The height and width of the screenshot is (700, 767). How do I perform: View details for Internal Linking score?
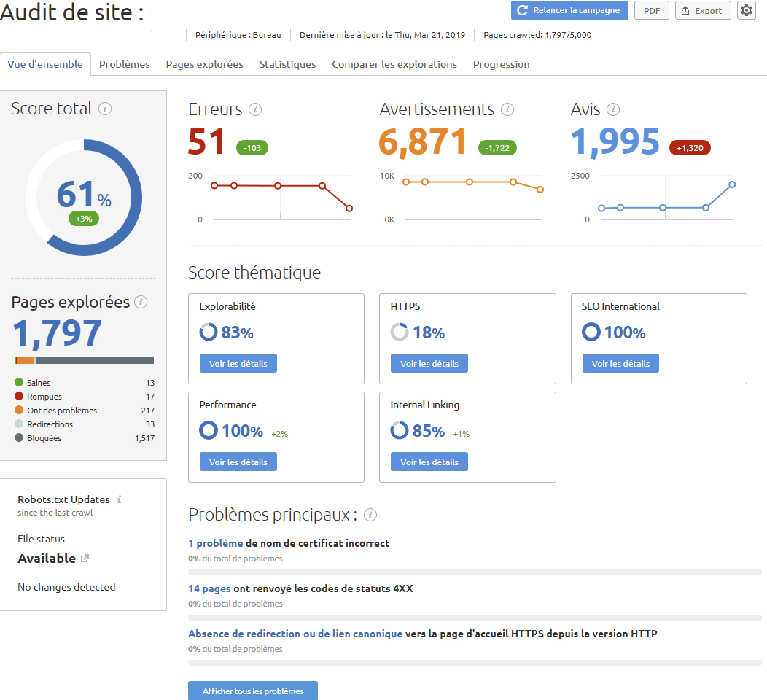point(429,462)
